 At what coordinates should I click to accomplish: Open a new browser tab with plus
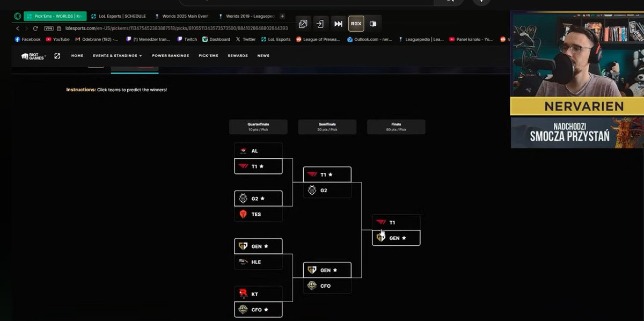point(283,16)
